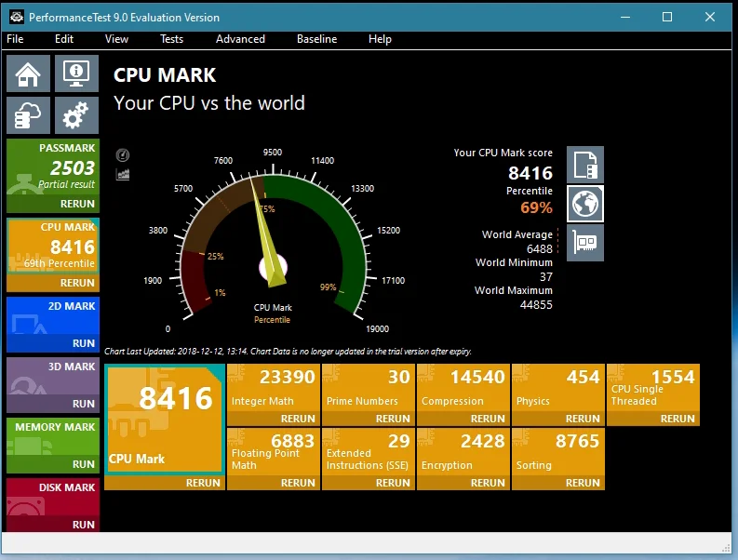This screenshot has width=738, height=560.
Task: Click the World Average 6488 value
Action: click(x=540, y=248)
